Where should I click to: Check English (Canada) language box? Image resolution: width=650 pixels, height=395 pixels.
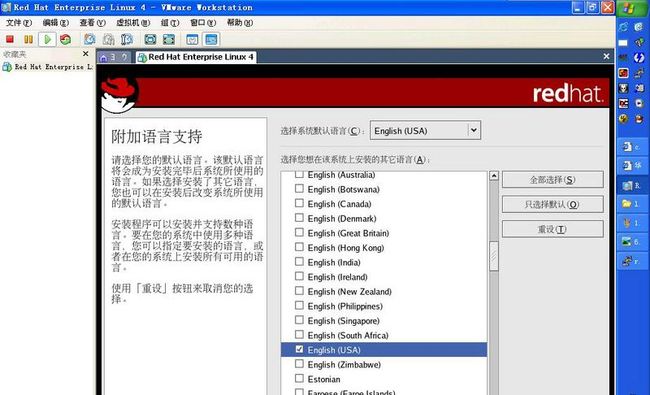pos(299,203)
